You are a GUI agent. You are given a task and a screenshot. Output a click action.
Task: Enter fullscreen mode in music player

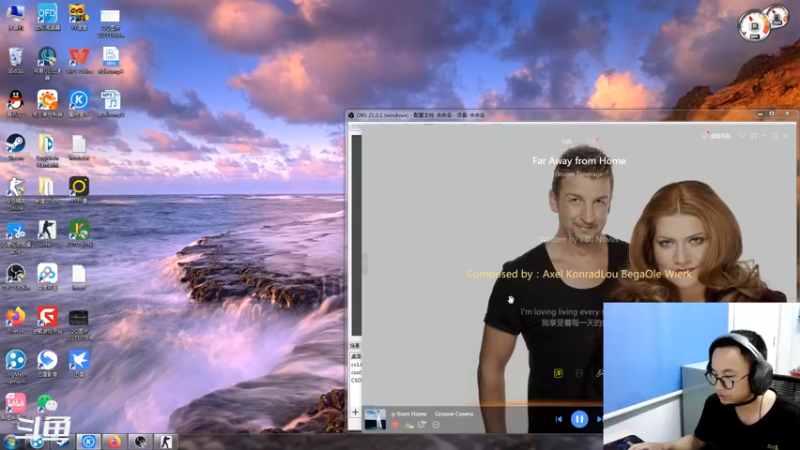[754, 136]
